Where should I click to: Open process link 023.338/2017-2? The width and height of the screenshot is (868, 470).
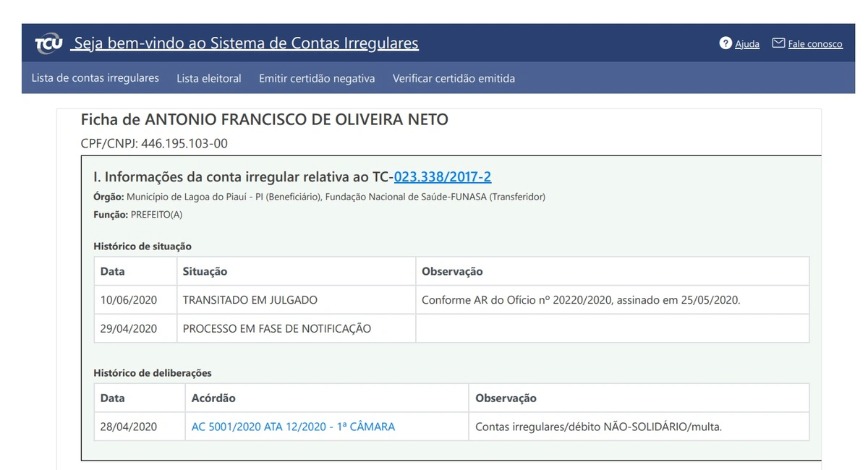coord(443,177)
